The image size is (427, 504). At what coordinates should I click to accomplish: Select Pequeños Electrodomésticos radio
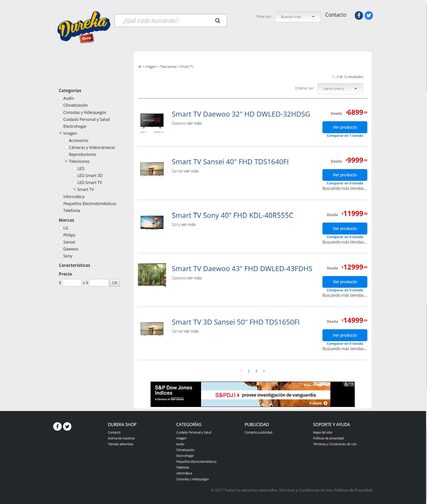click(x=61, y=203)
